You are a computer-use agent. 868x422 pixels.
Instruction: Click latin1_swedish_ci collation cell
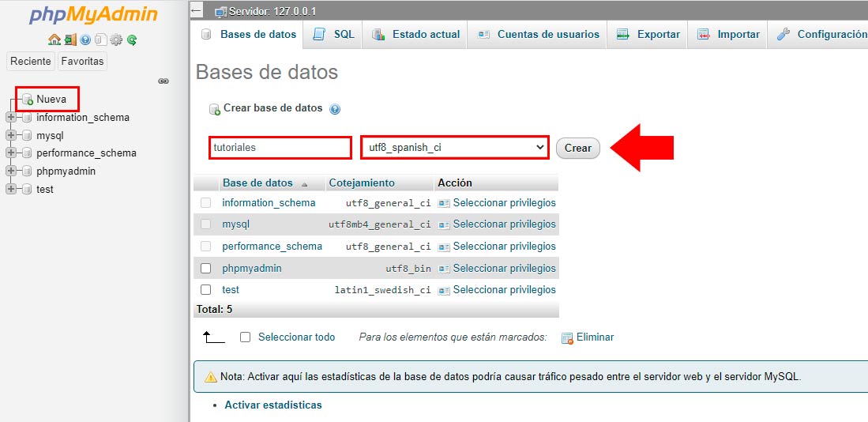(382, 290)
